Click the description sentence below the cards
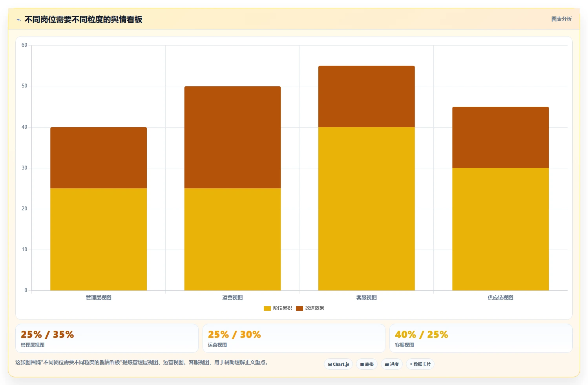This screenshot has height=385, width=588. [x=142, y=363]
